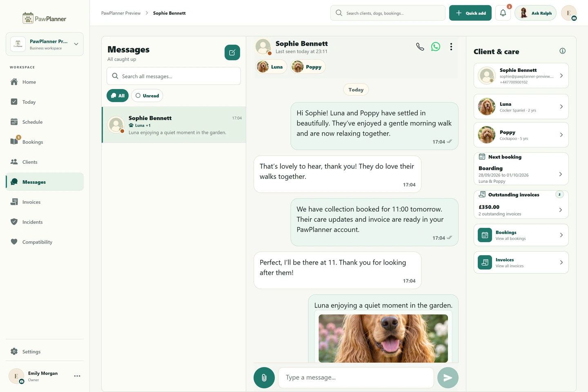Expand Luna Cocker Spaniel card chevron
Screen dimensions: 588x392
coord(561,107)
